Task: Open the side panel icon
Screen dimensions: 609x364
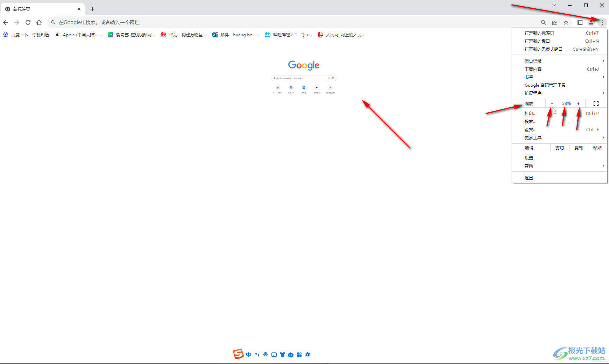Action: coord(580,22)
